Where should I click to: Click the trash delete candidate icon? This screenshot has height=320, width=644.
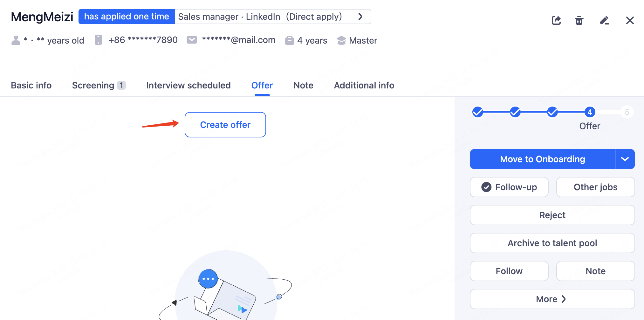tap(579, 20)
